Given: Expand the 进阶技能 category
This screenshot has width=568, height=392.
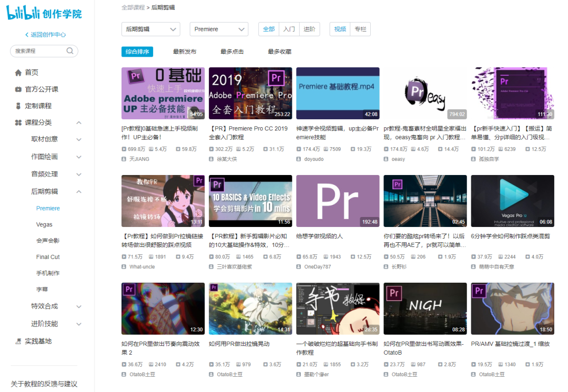Looking at the screenshot, I should point(78,324).
